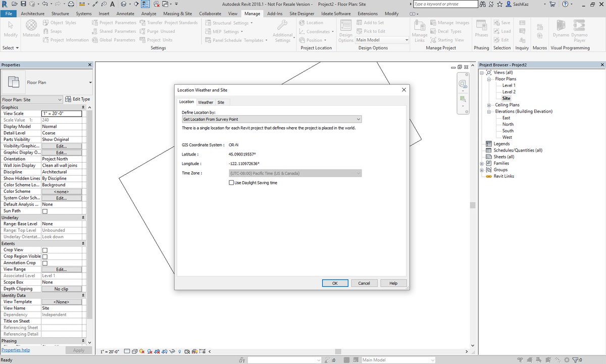Open the Define Location by dropdown

click(x=272, y=119)
